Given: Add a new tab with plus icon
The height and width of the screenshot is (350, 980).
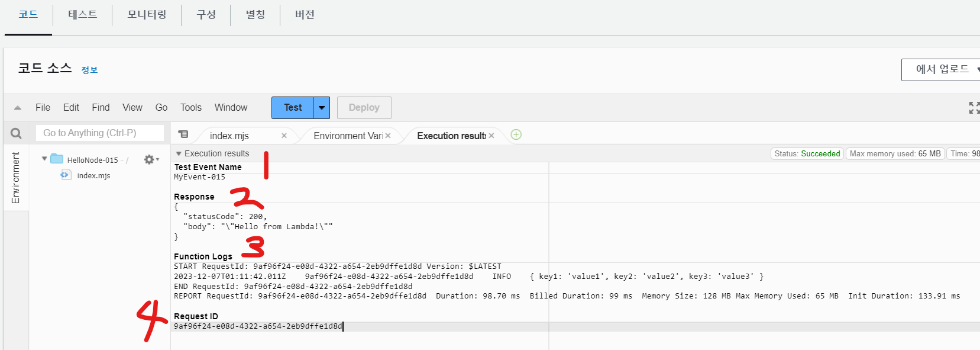Looking at the screenshot, I should click(516, 134).
